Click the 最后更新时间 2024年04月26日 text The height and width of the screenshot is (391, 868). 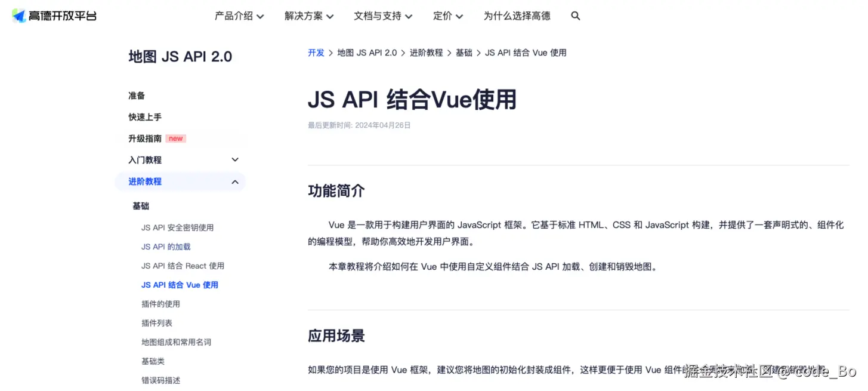(359, 125)
